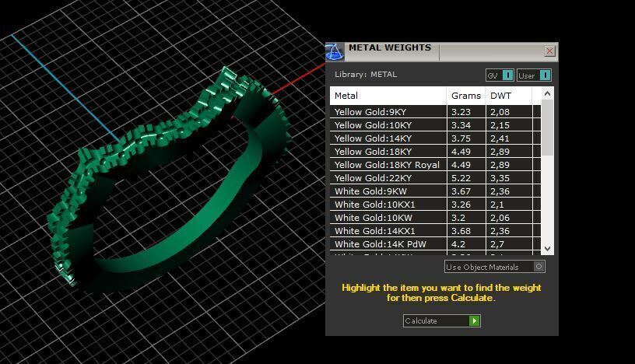Select the White Gold:14K PdW row
Screen dimensions: 635x364
click(435, 244)
